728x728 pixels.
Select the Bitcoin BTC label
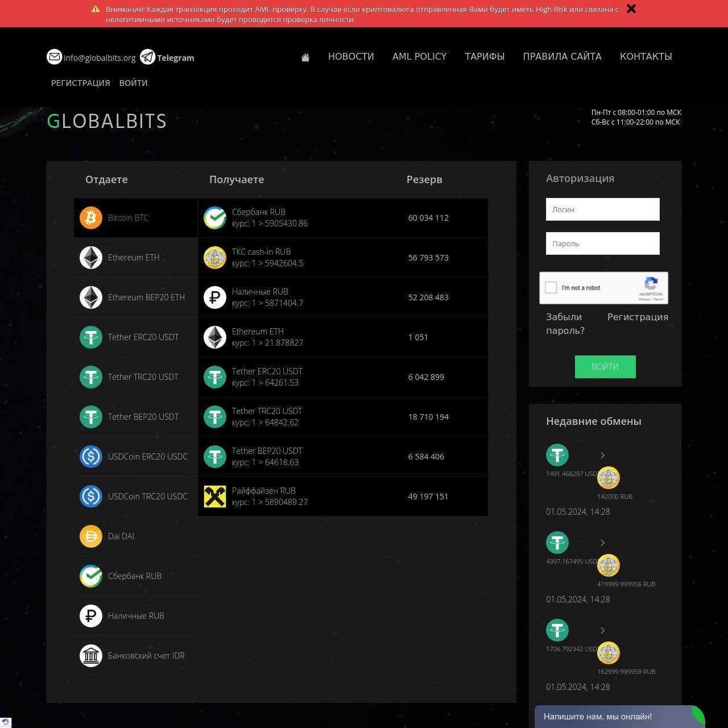pos(129,218)
